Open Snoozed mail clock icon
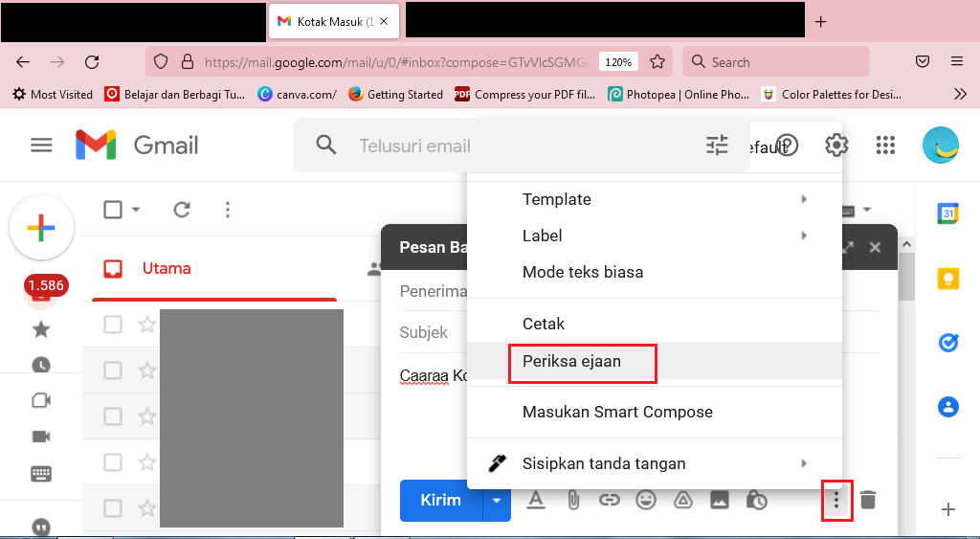980x539 pixels. [x=41, y=365]
